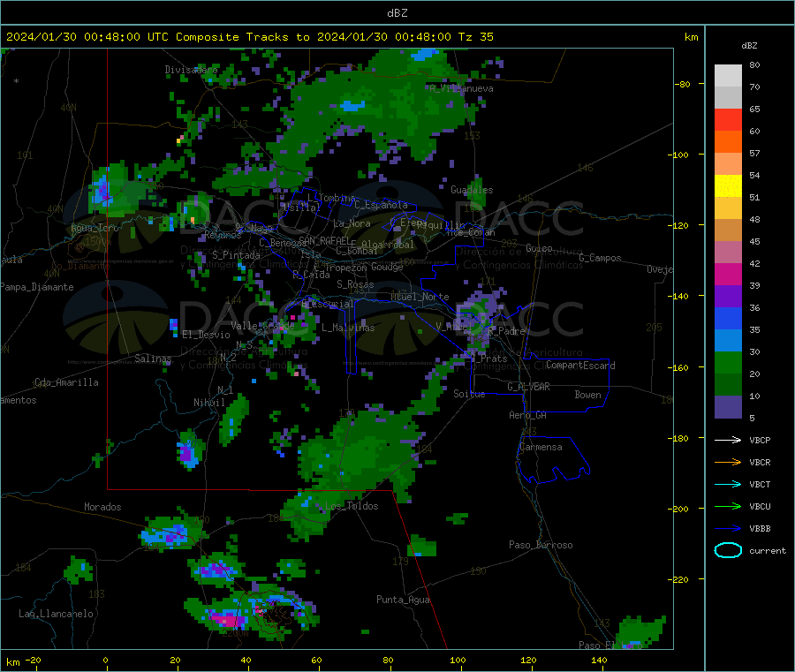
Task: Click the 100 km horizontal axis tick label
Action: [x=458, y=660]
